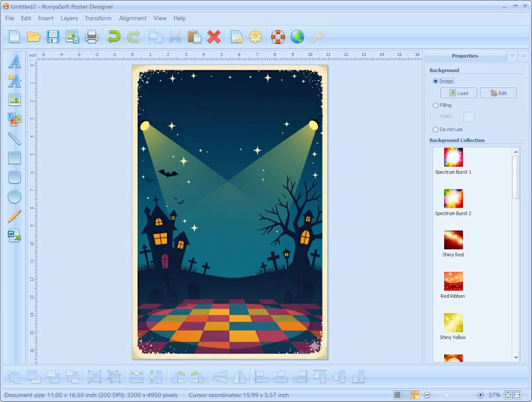This screenshot has width=532, height=402.
Task: Click the Save floppy disk icon
Action: [x=53, y=37]
